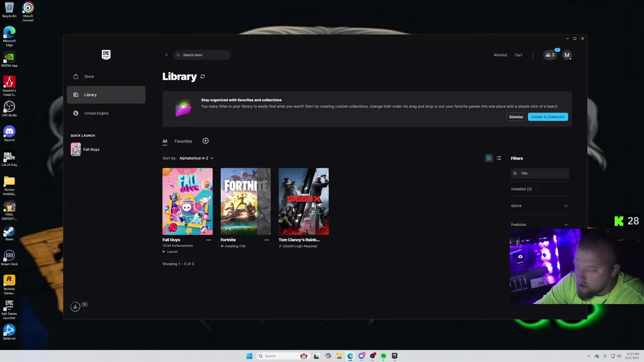Click the Search store field
Image resolution: width=644 pixels, height=362 pixels.
point(202,55)
